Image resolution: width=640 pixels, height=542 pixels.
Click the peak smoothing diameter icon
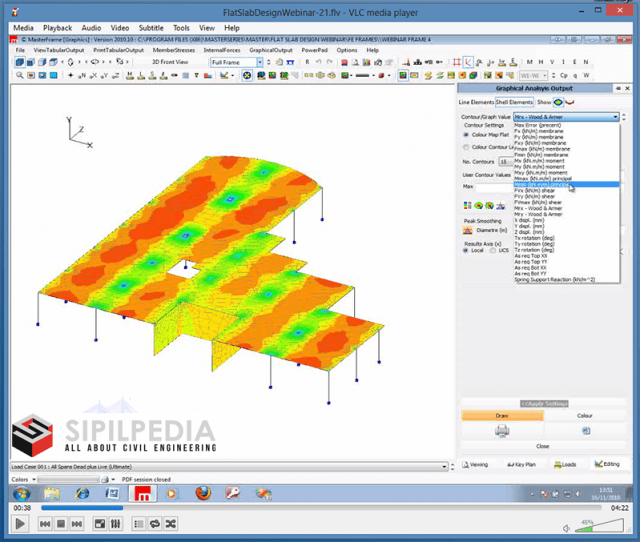(x=469, y=230)
